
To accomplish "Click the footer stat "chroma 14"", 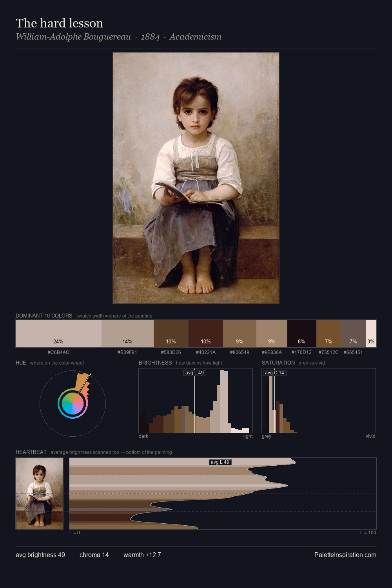I will (94, 555).
